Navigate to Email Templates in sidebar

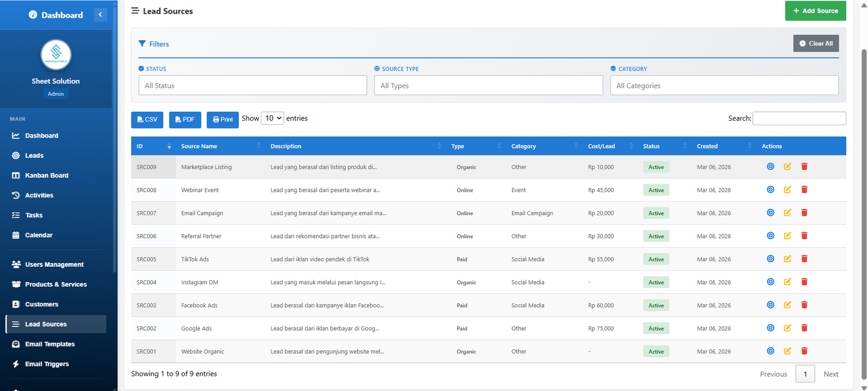point(56,344)
